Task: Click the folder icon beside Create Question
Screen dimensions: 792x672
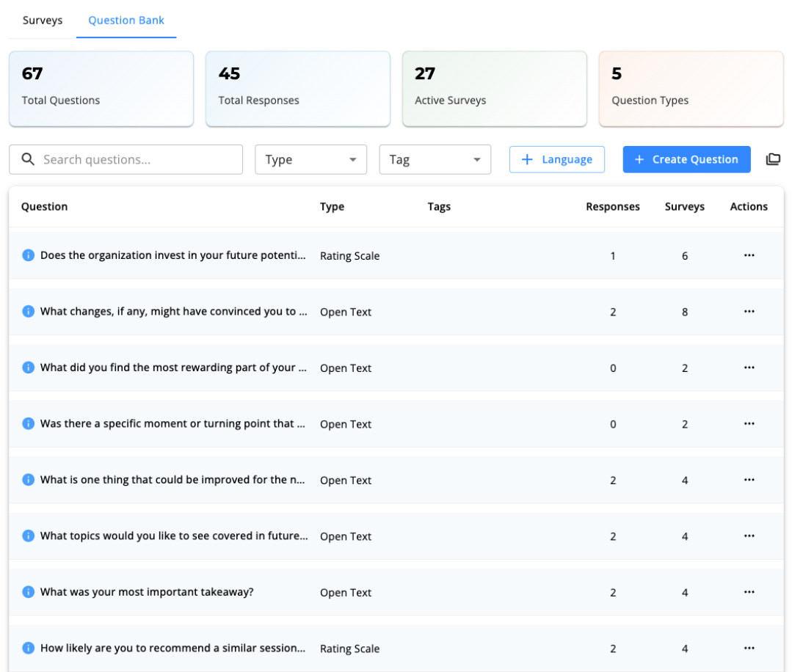Action: tap(773, 159)
